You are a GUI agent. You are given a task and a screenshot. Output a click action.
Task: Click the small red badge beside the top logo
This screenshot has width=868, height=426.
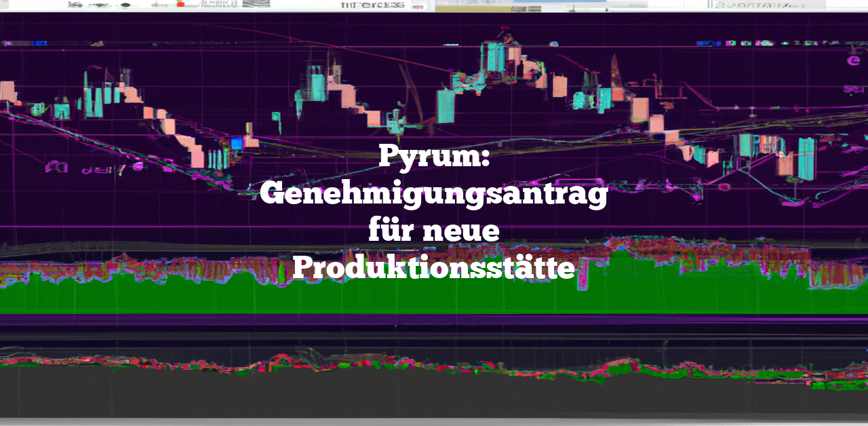[420, 5]
